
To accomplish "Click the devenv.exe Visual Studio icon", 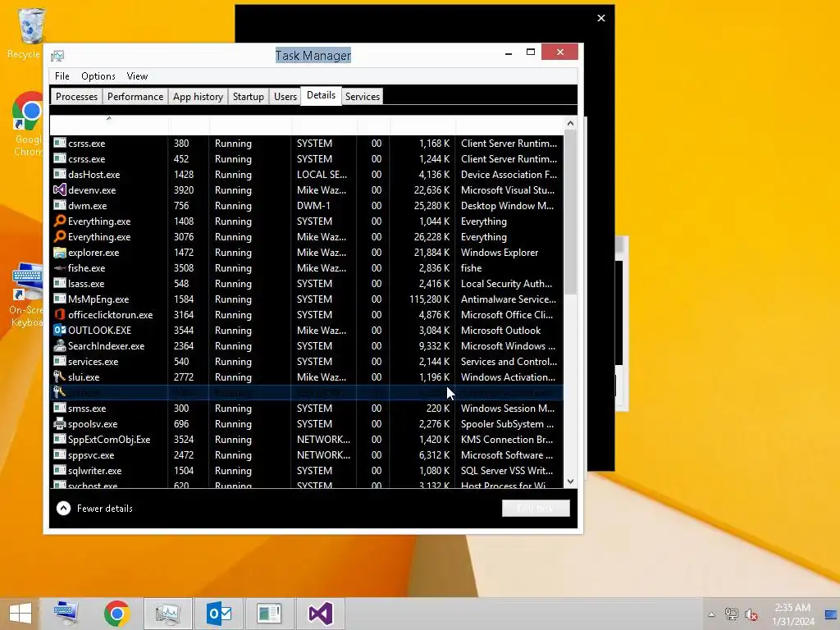I will tap(59, 189).
